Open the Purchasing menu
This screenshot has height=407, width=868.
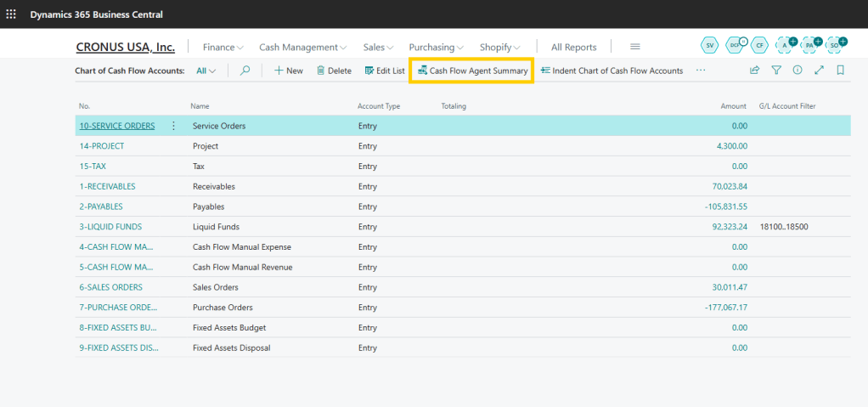436,47
